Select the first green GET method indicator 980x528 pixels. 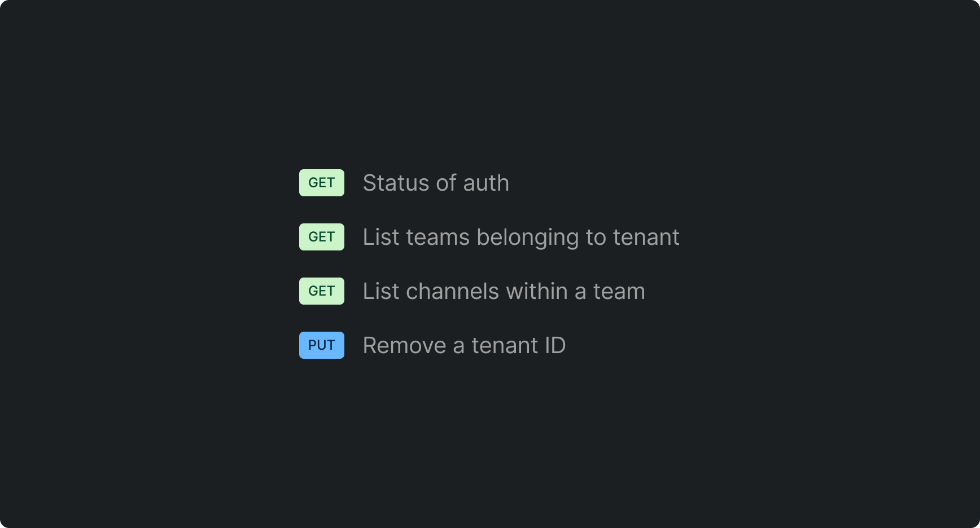[321, 182]
